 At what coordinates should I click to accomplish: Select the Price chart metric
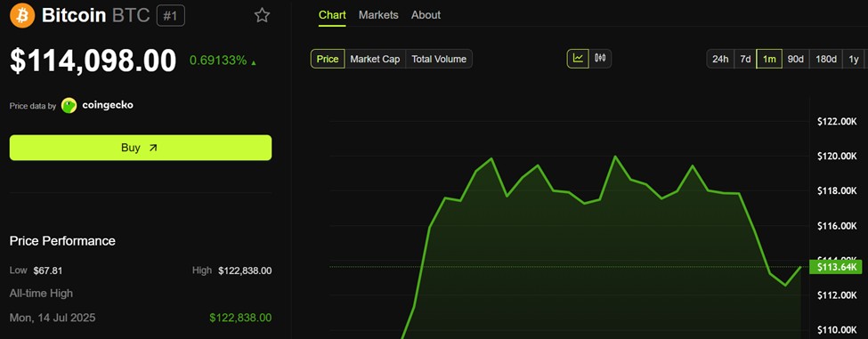pos(328,59)
